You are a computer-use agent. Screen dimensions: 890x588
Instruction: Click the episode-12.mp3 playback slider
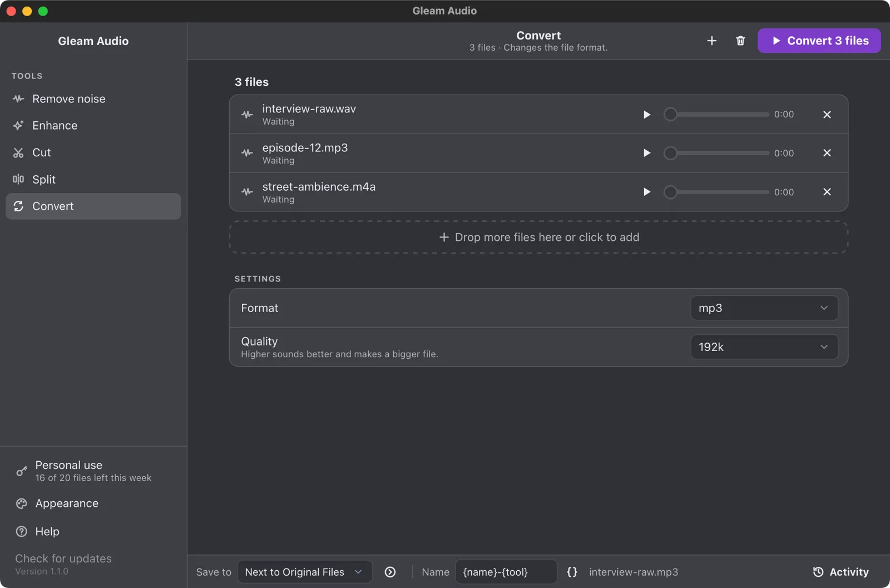coord(716,153)
